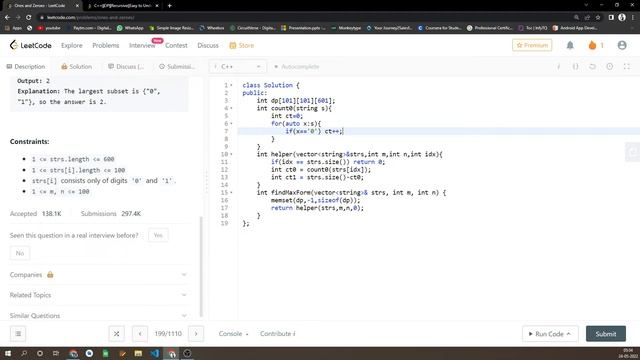This screenshot has width=640, height=360.
Task: Open the LeetCode home logo
Action: [x=31, y=45]
